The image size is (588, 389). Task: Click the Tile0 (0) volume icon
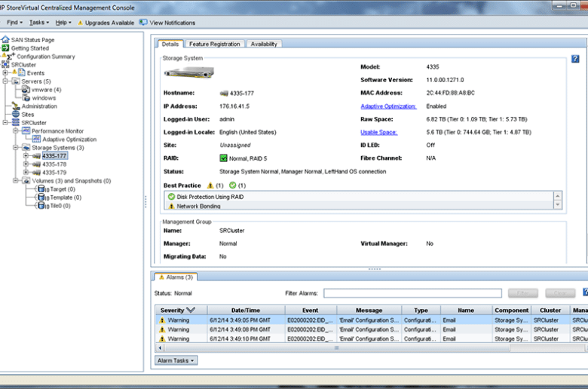point(41,205)
